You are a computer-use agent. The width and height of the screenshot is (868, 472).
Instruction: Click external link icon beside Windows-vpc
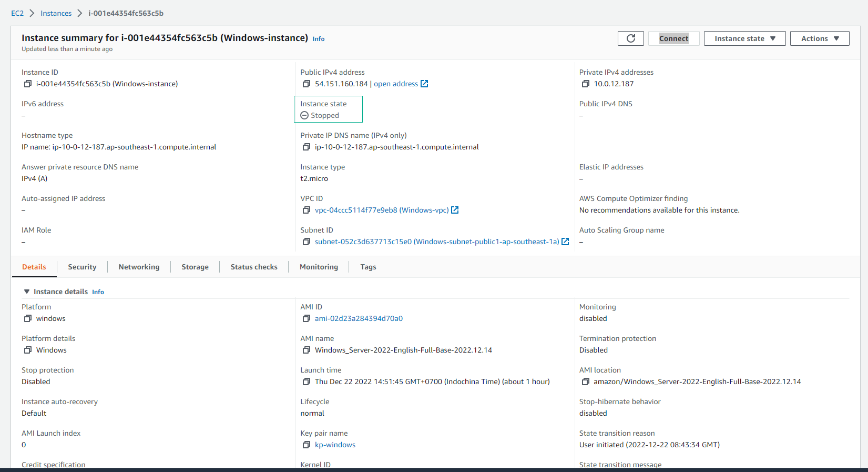455,210
